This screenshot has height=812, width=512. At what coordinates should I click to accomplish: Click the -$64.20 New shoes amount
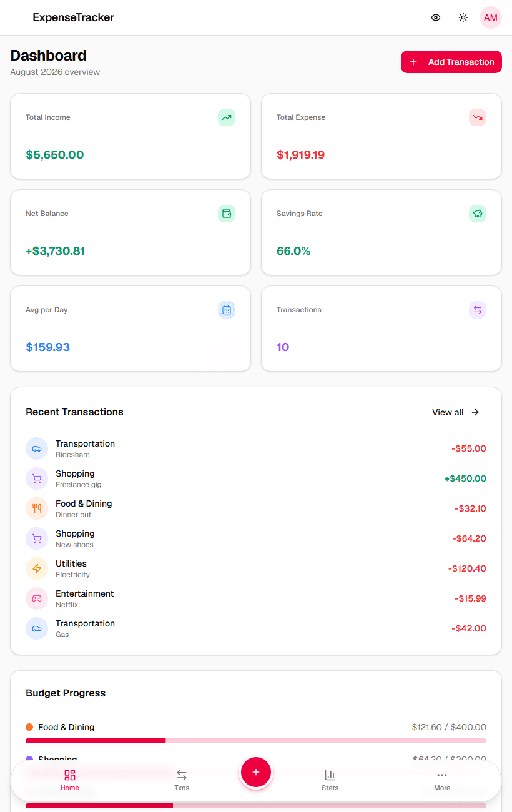470,538
